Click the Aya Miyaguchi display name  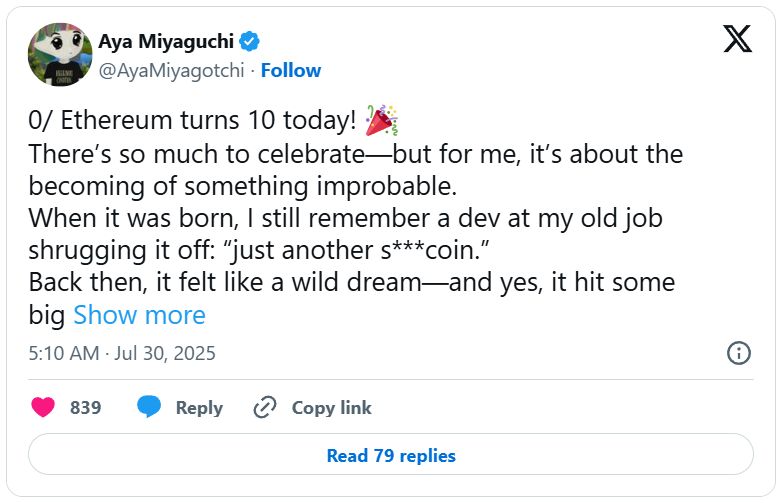click(x=166, y=41)
